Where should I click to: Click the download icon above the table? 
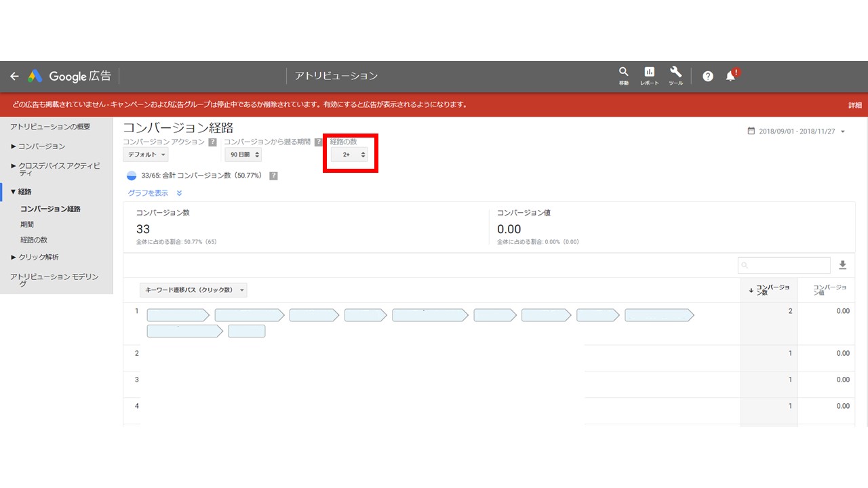click(x=843, y=265)
